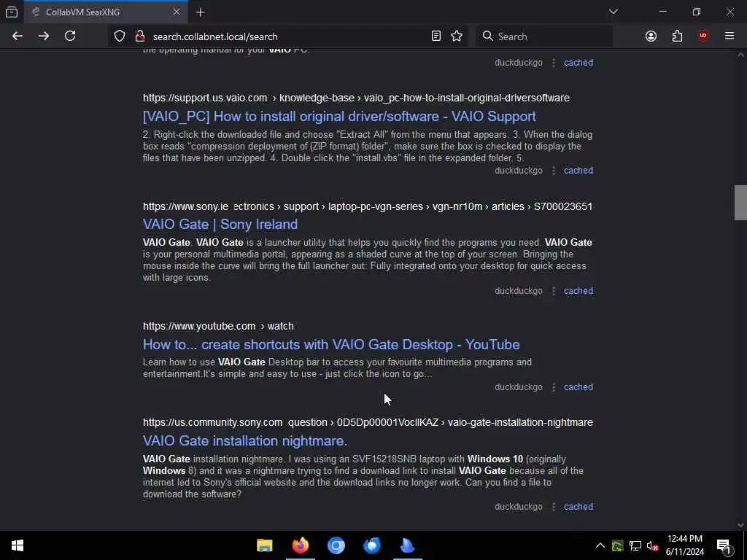
Task: Reload the current search page
Action: pyautogui.click(x=70, y=36)
